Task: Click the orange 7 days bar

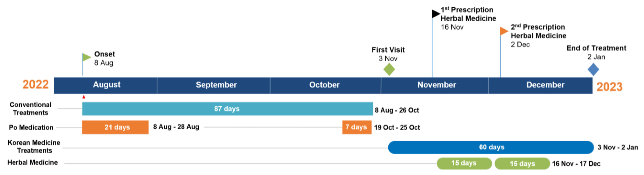Action: 357,127
